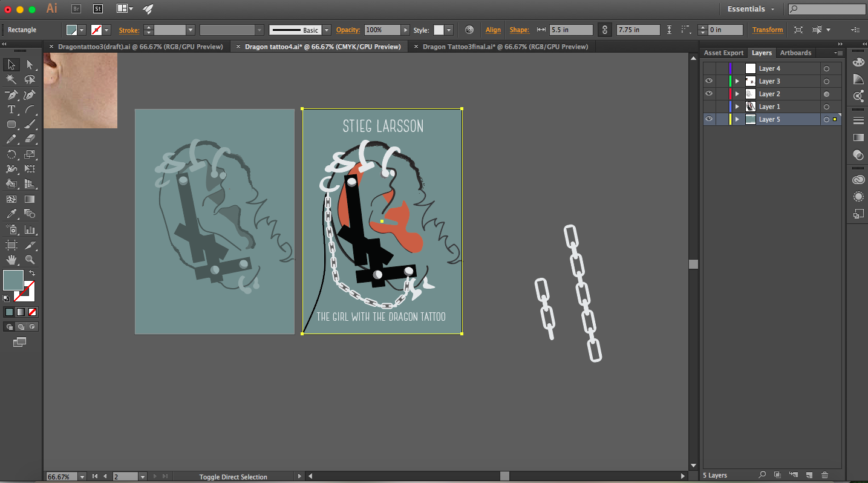Screen dimensions: 868x483
Task: Select the Zoom tool
Action: 30,260
